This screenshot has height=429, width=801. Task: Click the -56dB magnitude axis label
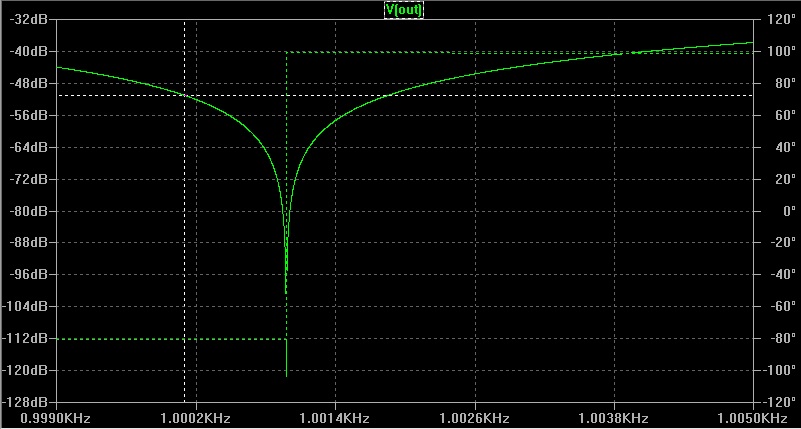(29, 115)
